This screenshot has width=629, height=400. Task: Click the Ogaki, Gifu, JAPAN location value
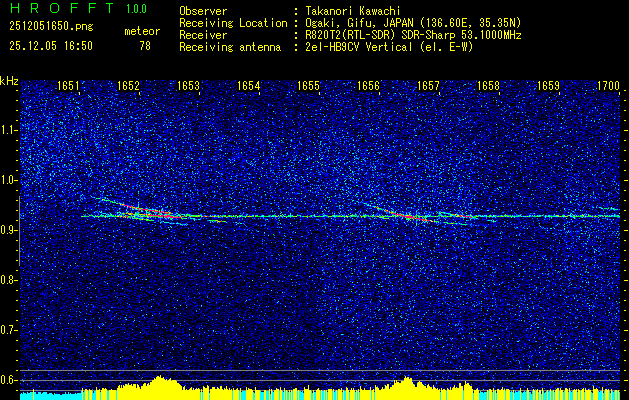pyautogui.click(x=413, y=23)
